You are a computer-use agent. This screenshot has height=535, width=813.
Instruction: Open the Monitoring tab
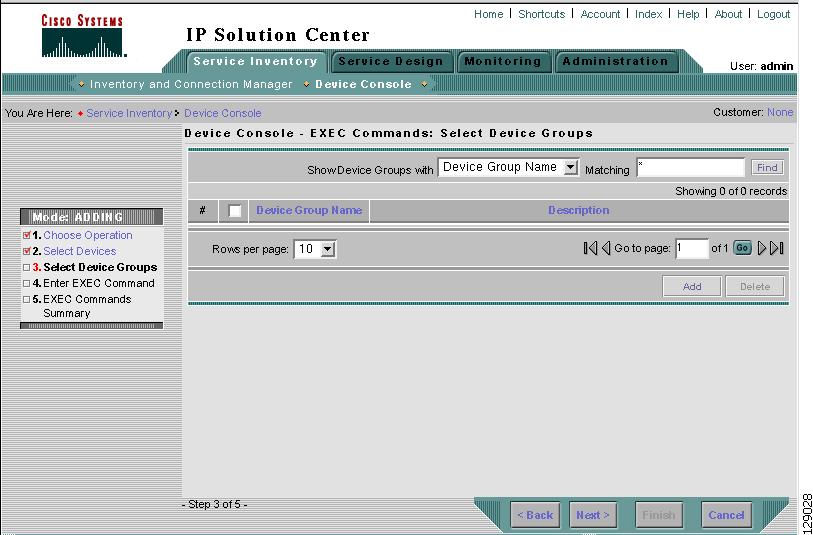pyautogui.click(x=502, y=62)
